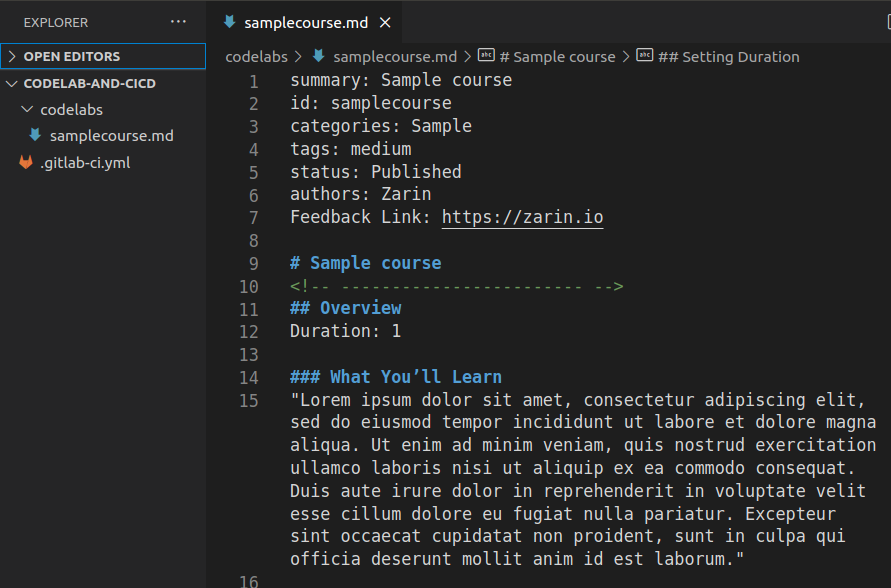Viewport: 891px width, 588px height.
Task: Switch to the samplecourse.md tab
Action: coord(306,23)
